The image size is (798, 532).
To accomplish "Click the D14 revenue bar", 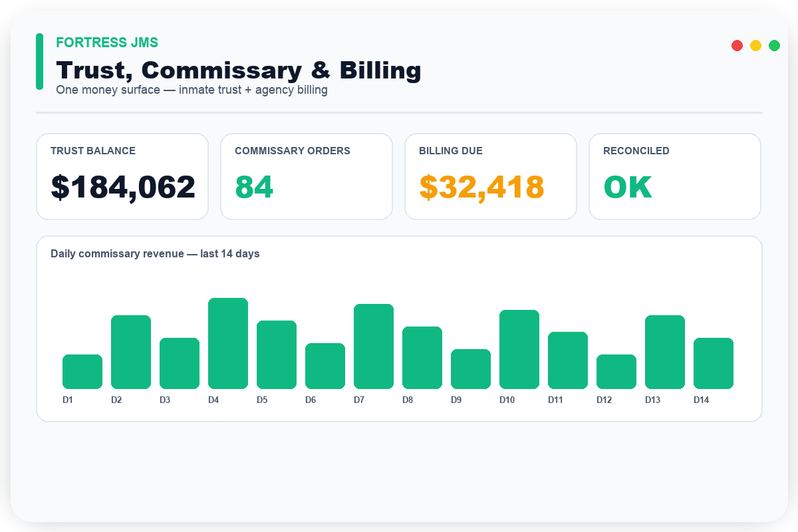I will point(714,364).
